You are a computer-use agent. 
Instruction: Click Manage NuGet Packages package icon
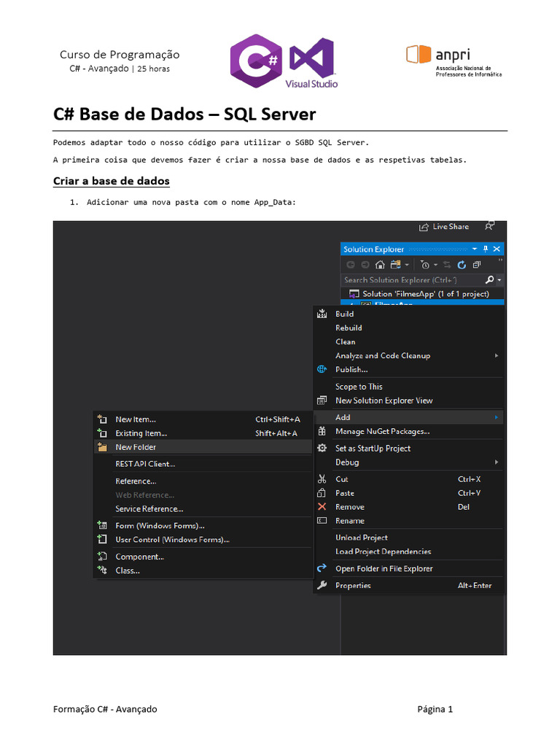[x=322, y=431]
